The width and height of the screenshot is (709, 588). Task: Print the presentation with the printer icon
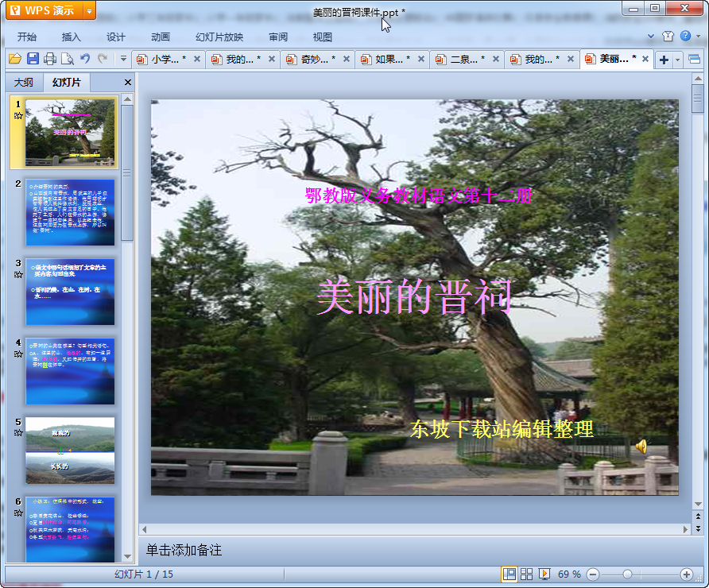[x=50, y=59]
